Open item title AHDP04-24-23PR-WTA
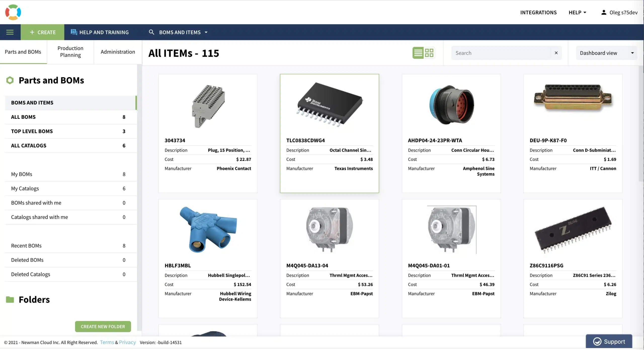Image resolution: width=644 pixels, height=350 pixels. point(435,141)
